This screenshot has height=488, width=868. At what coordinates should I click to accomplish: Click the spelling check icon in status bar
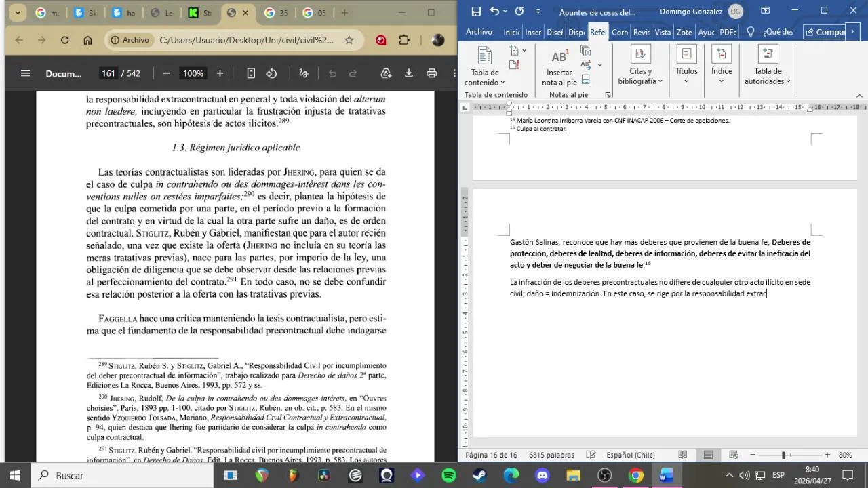click(x=591, y=455)
